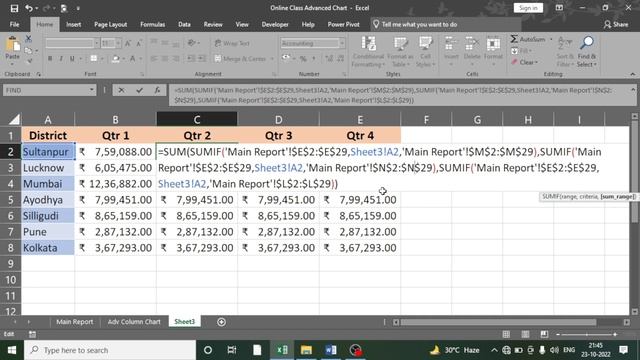Toggle Italic formatting
Screen dimensions: 640x360
pos(61,59)
